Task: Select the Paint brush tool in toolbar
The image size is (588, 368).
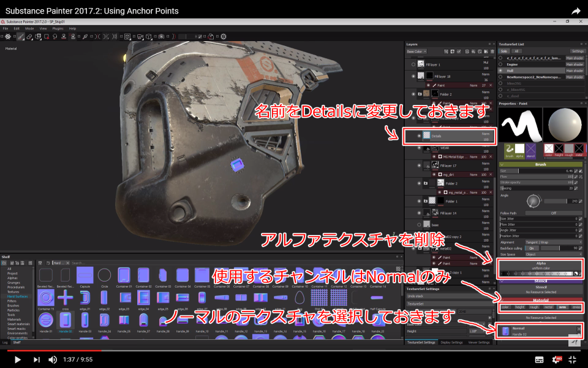Action: click(x=21, y=37)
